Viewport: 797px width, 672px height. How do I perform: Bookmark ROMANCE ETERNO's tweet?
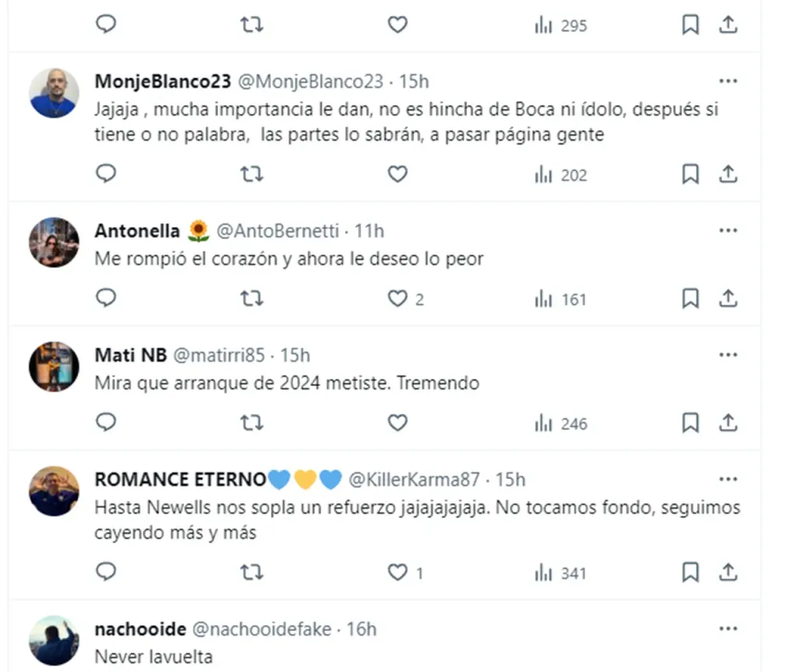click(690, 573)
